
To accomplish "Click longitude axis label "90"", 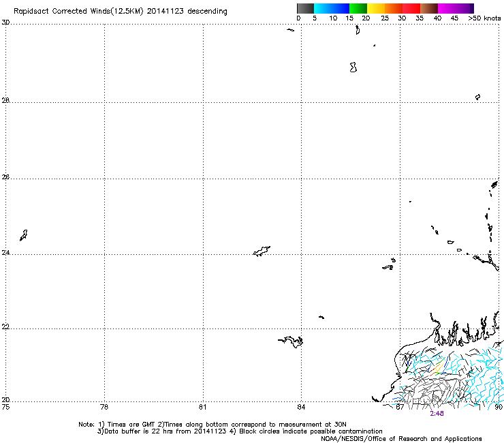I will [x=499, y=407].
